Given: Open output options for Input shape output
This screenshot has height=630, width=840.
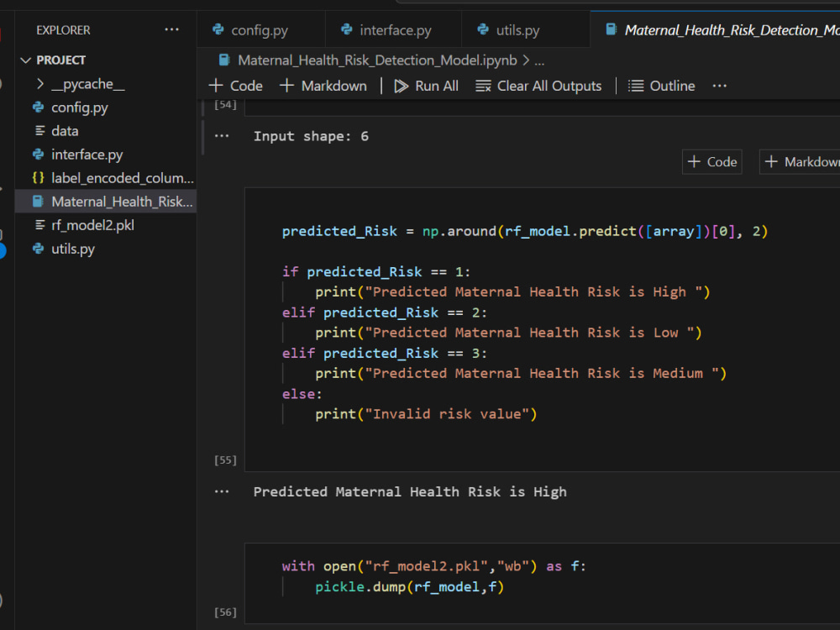Looking at the screenshot, I should tap(221, 136).
